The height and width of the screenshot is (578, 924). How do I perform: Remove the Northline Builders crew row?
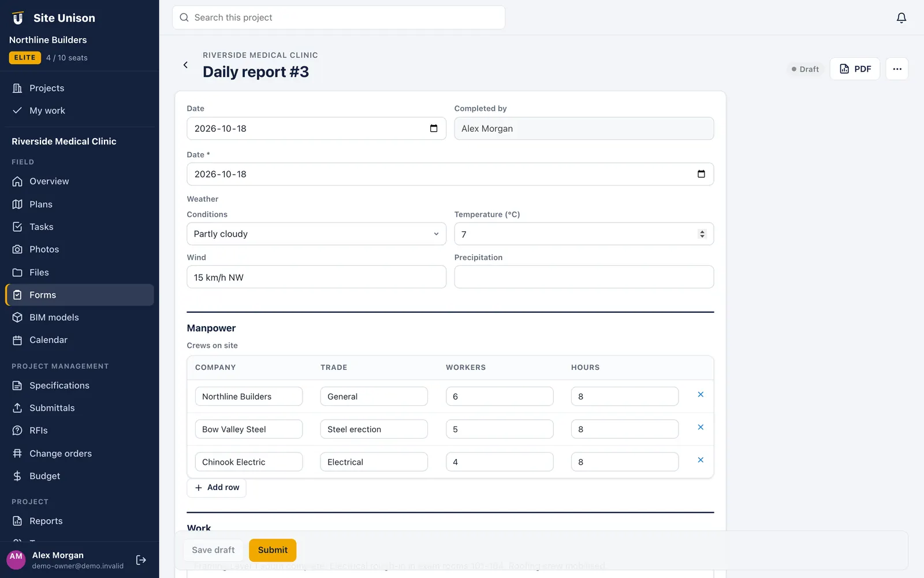point(701,394)
